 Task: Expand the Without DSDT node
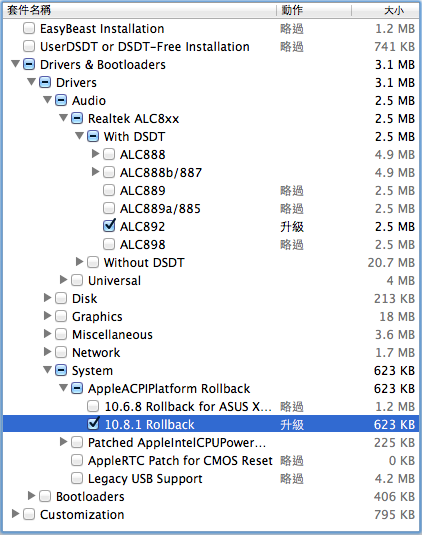pyautogui.click(x=79, y=262)
